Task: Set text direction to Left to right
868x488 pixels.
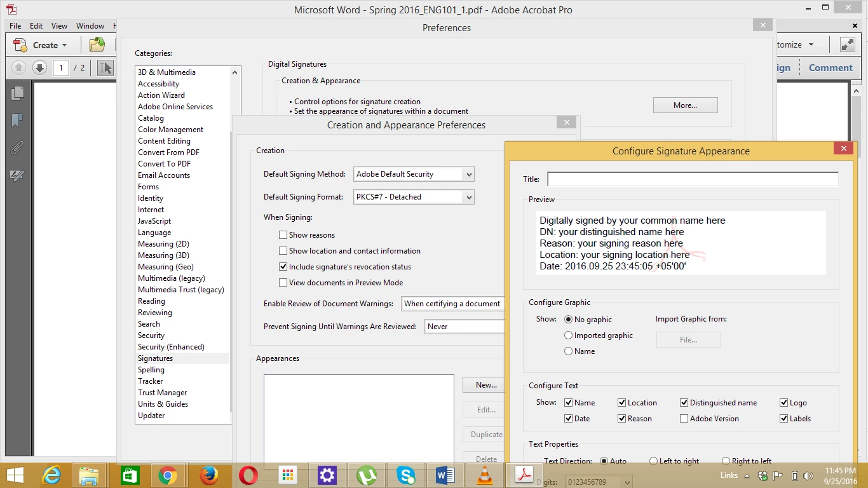Action: pyautogui.click(x=654, y=461)
